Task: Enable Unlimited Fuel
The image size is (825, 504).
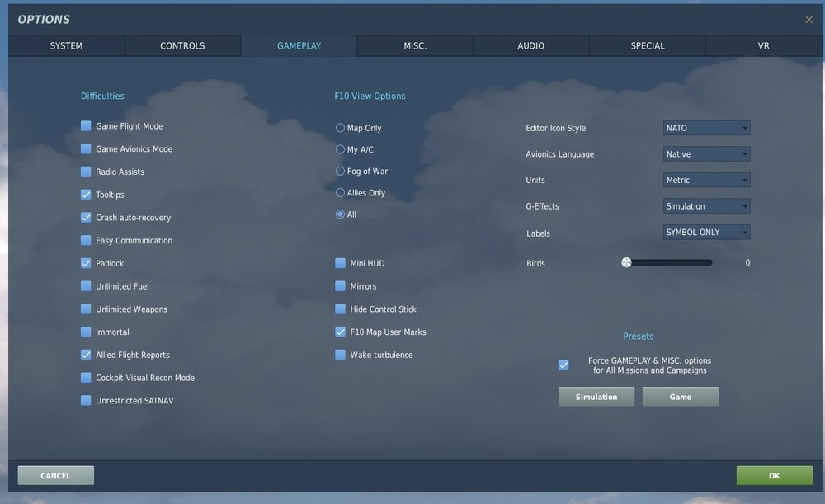Action: (x=86, y=285)
